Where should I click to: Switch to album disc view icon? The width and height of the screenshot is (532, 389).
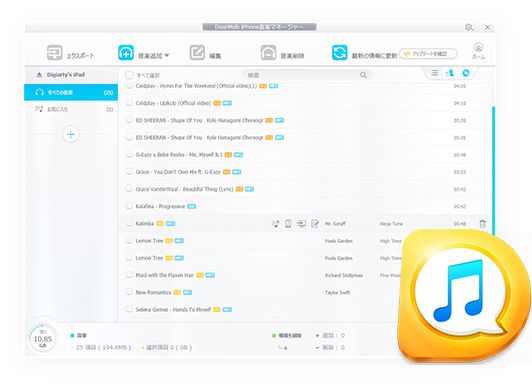point(466,73)
